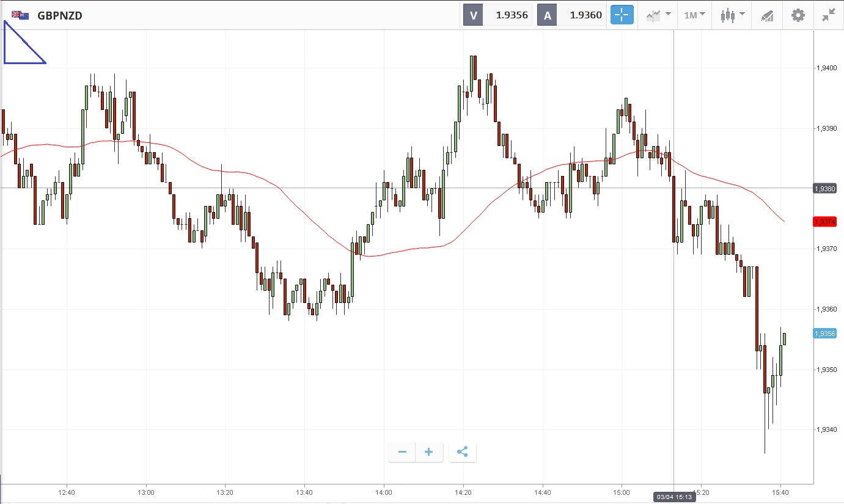Toggle the blue crosshair cursor button
Screen dimensions: 844x504
(x=622, y=15)
